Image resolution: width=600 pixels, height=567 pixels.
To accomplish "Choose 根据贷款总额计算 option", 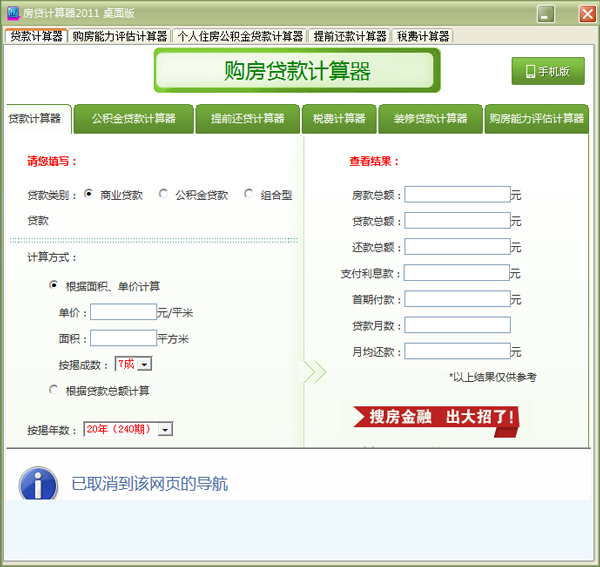I will 54,389.
